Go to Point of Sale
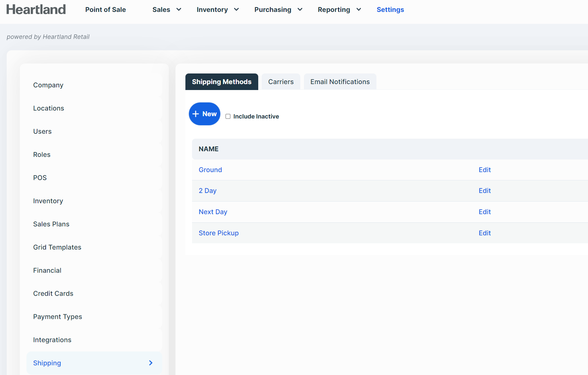 point(106,10)
